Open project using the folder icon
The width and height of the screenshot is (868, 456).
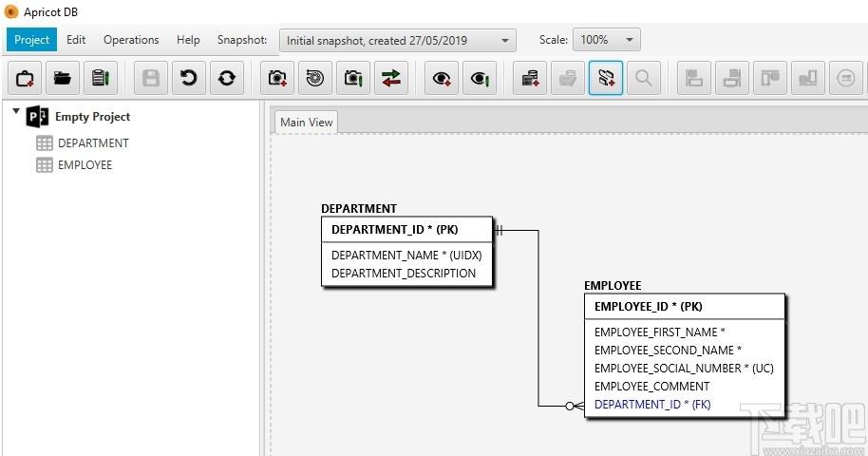coord(63,78)
